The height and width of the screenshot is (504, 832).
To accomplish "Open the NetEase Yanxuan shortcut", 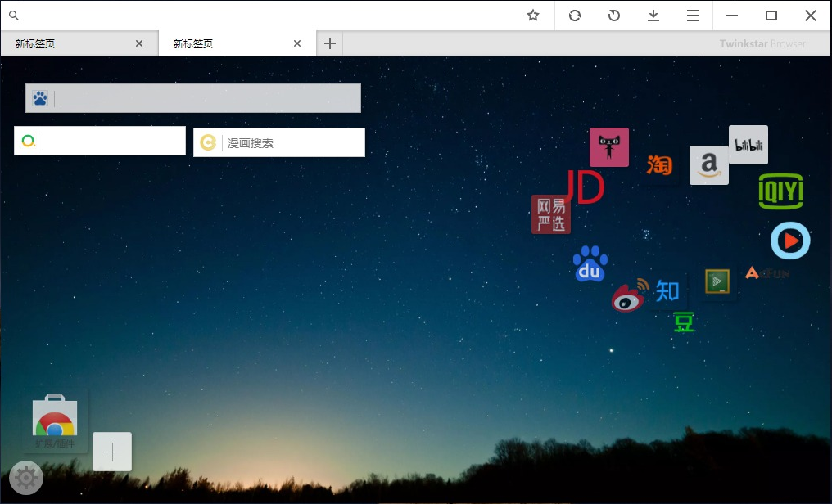I will (x=550, y=214).
